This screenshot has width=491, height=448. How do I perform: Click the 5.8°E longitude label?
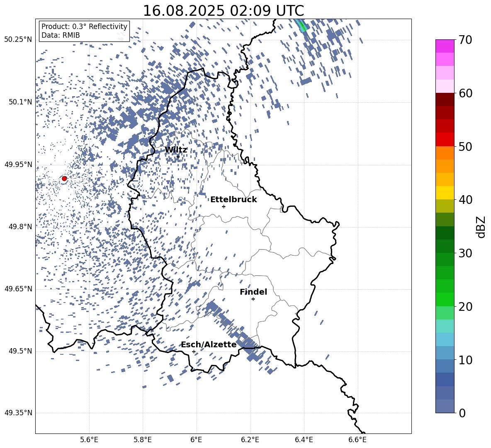(143, 440)
